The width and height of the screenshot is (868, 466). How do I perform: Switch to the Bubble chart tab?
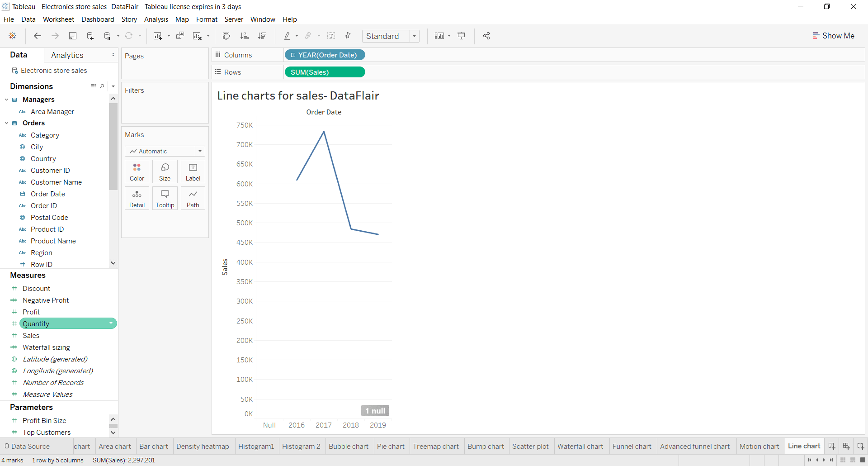(349, 446)
